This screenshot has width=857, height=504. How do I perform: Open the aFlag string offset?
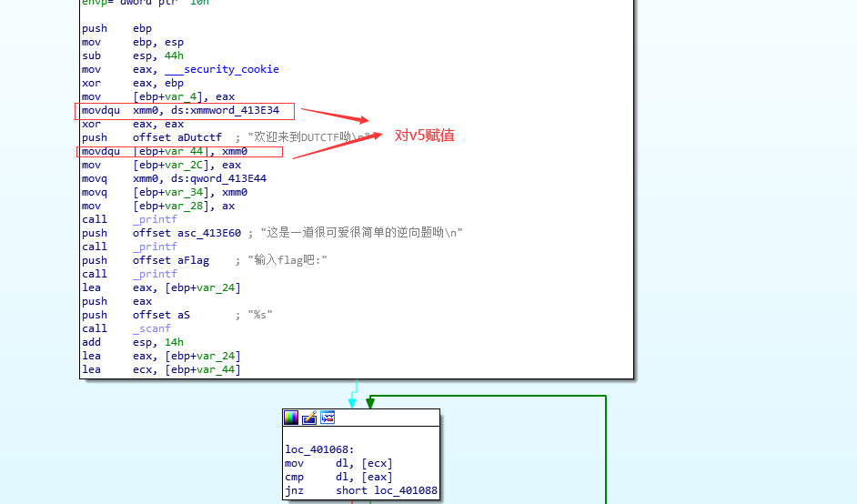(194, 260)
